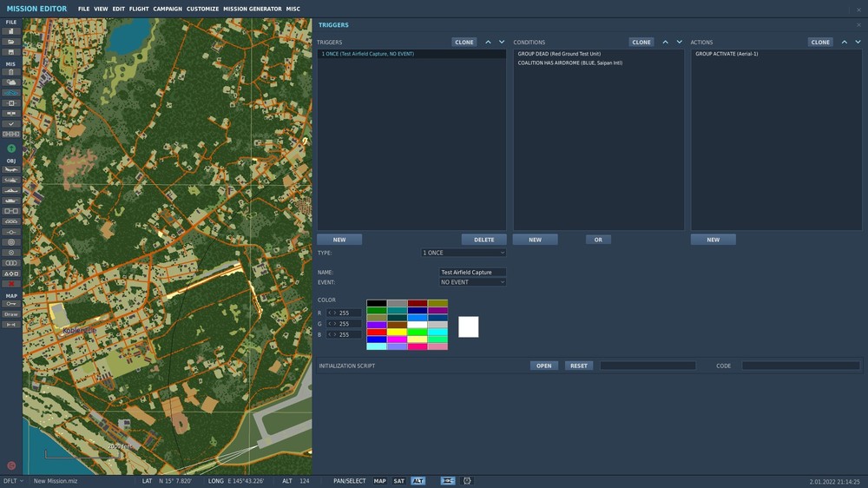Toggle MAP view mode in status bar

click(380, 480)
